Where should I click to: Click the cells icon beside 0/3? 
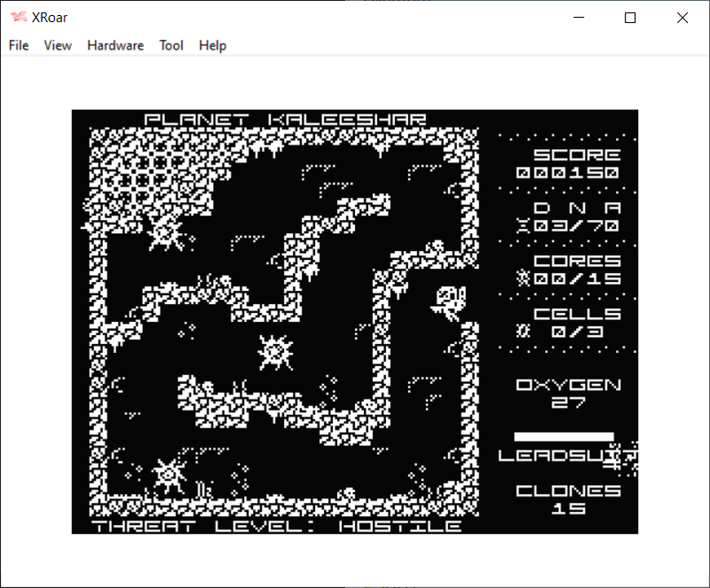tap(524, 331)
